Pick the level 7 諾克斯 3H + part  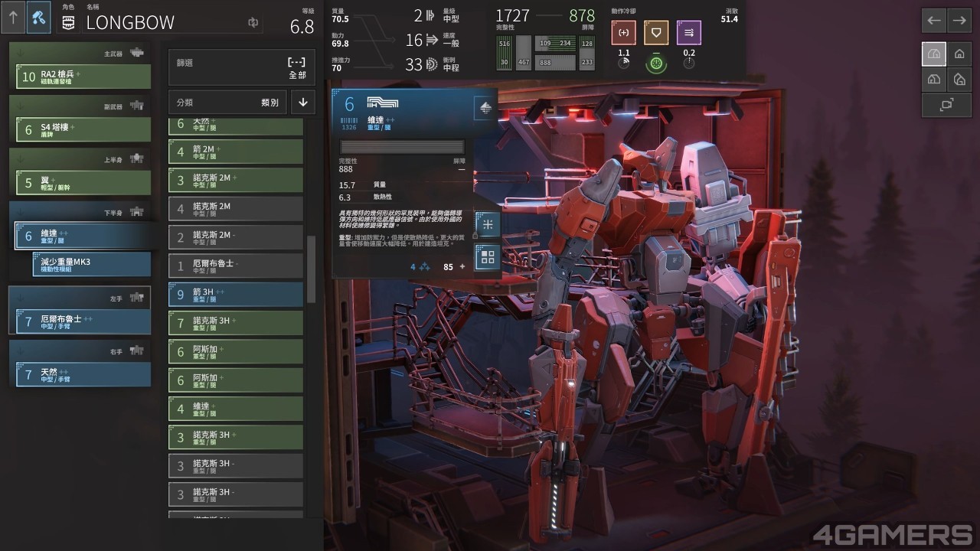[236, 323]
